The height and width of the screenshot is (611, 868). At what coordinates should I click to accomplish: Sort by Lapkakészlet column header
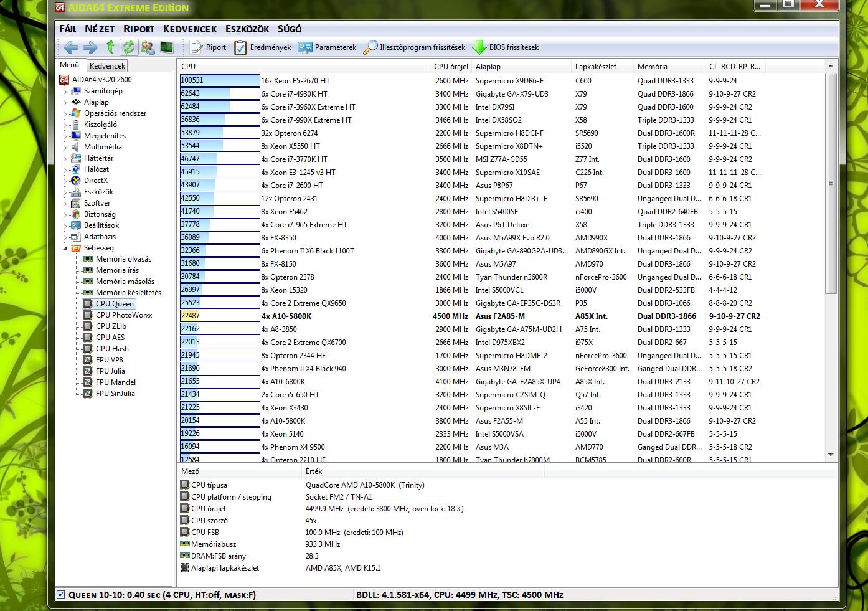(603, 66)
